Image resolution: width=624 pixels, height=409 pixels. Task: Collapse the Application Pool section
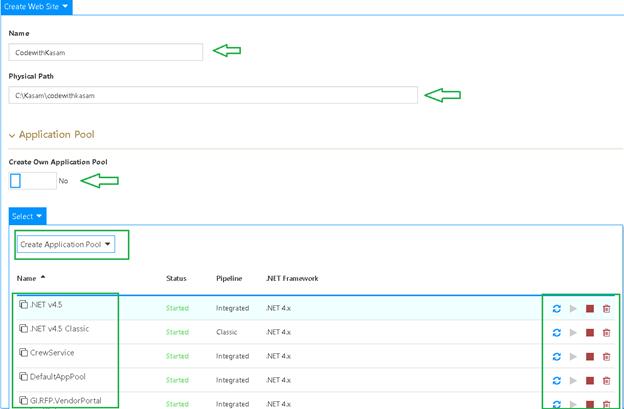[52, 134]
